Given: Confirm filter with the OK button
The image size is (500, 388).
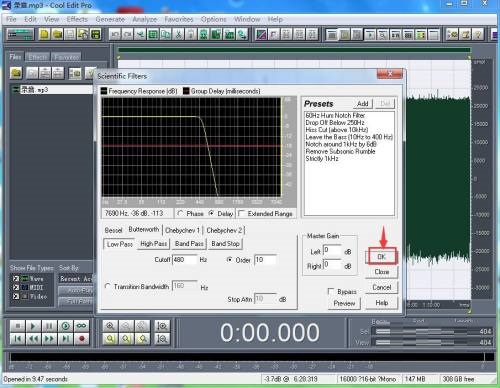Looking at the screenshot, I should [x=381, y=256].
